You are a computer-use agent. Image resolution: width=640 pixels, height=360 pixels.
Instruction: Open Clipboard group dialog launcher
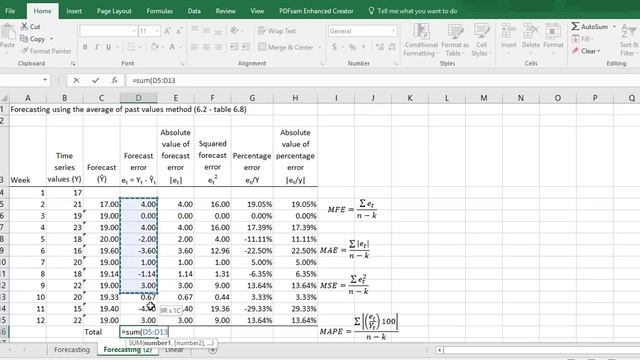tap(73, 64)
